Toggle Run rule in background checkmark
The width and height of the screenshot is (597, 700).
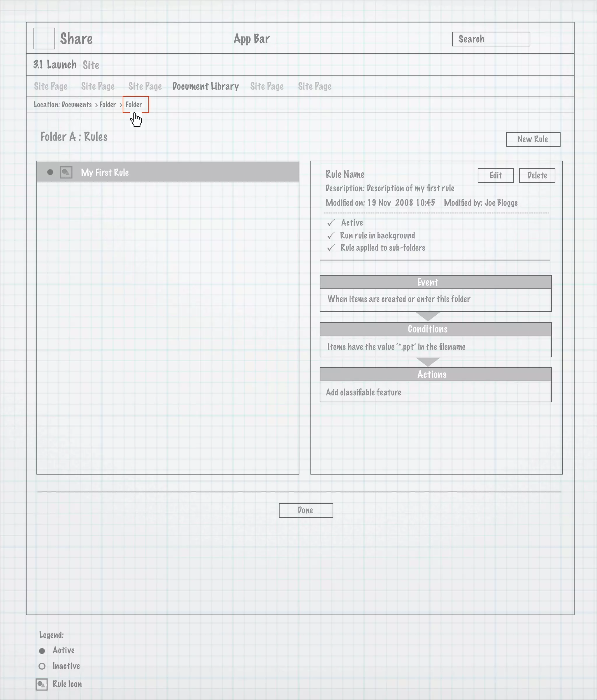pyautogui.click(x=331, y=235)
